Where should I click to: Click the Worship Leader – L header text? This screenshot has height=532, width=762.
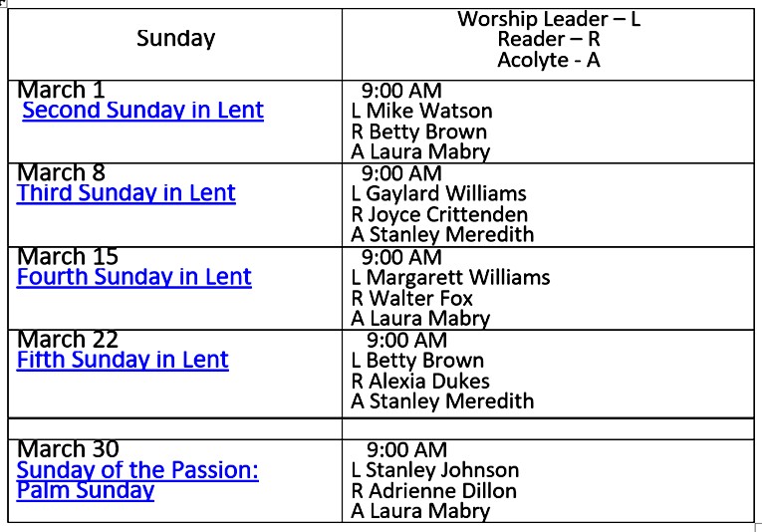[x=549, y=19]
